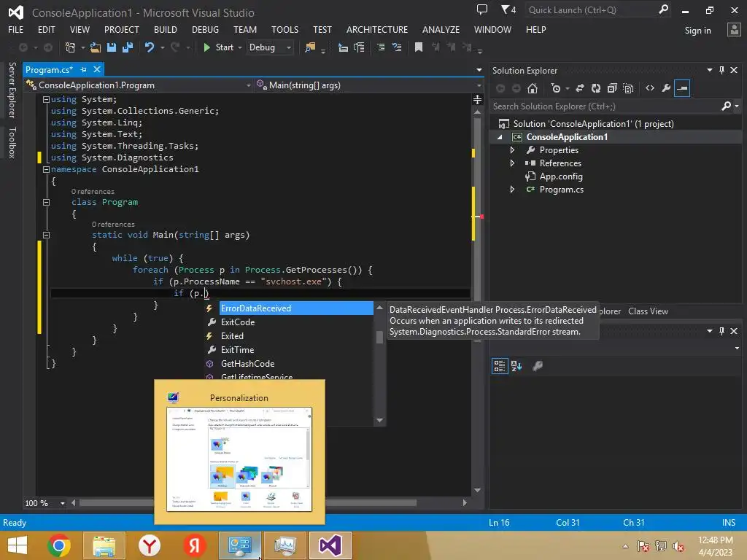This screenshot has height=560, width=747.
Task: Open notifications flag showing 4
Action: pos(508,9)
